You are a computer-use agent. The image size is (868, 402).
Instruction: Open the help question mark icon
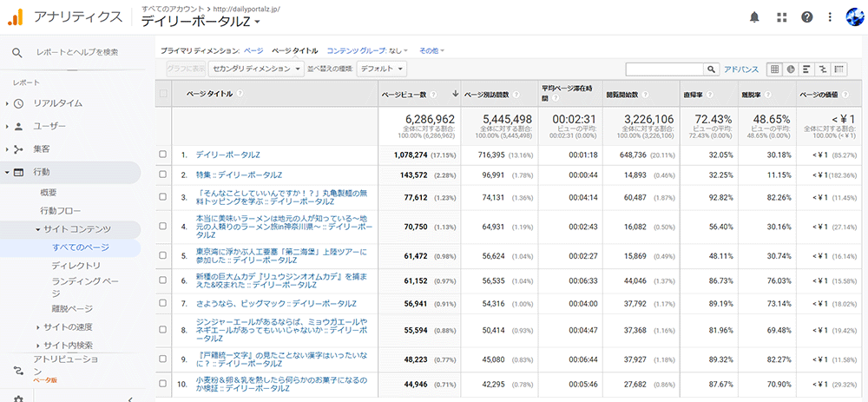click(x=807, y=17)
